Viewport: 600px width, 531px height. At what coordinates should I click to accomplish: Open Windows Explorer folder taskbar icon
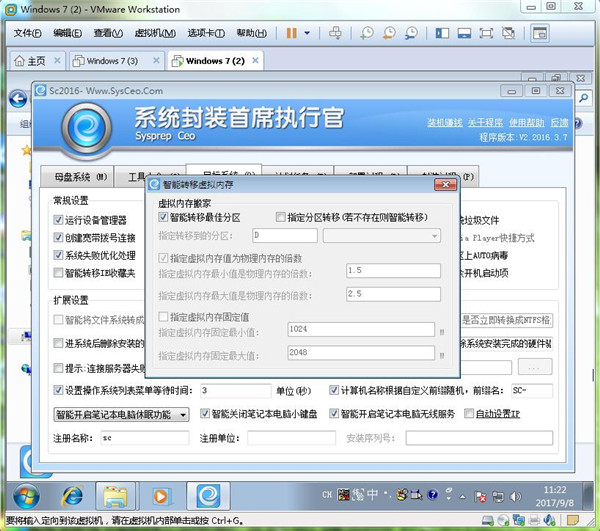[x=115, y=496]
